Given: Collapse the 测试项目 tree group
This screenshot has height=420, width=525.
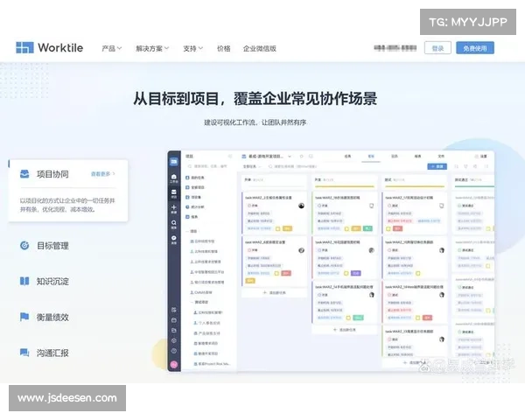Looking at the screenshot, I should pyautogui.click(x=192, y=302).
